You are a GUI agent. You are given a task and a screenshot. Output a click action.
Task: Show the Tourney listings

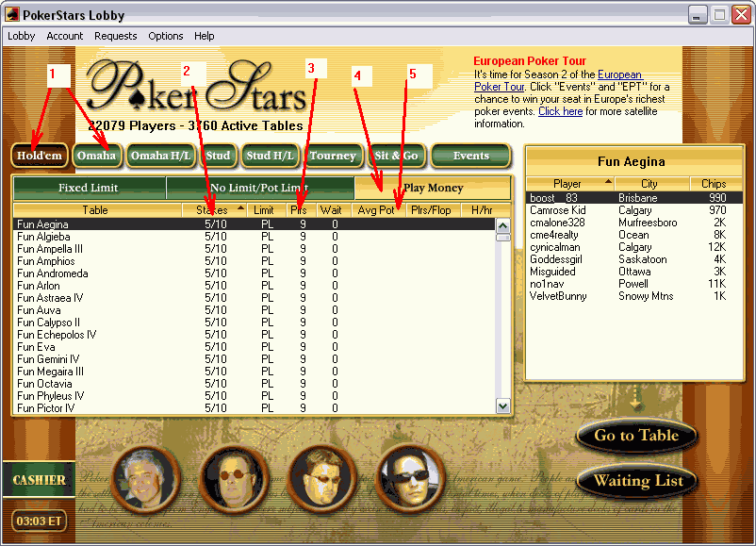[x=333, y=156]
